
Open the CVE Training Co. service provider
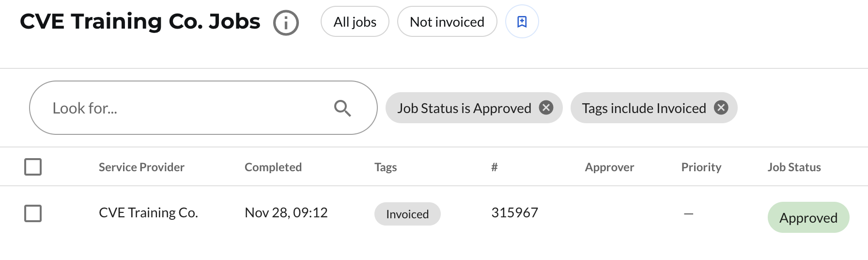pyautogui.click(x=148, y=212)
